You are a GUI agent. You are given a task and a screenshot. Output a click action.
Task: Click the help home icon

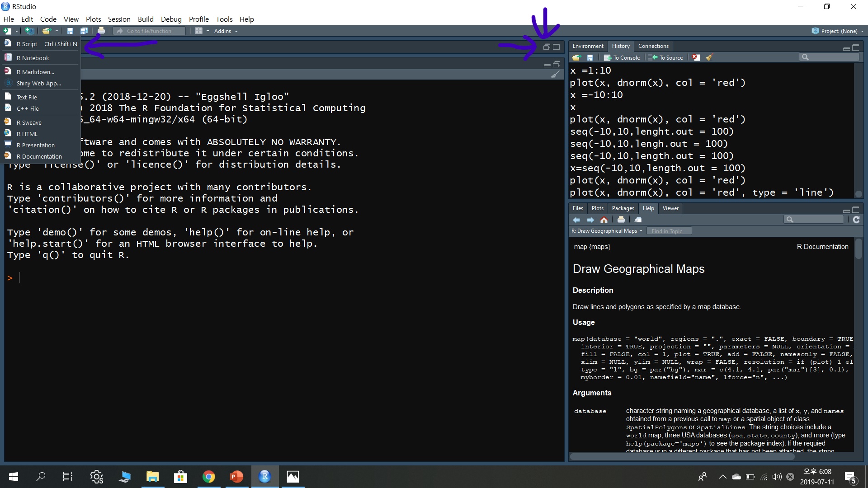coord(604,220)
